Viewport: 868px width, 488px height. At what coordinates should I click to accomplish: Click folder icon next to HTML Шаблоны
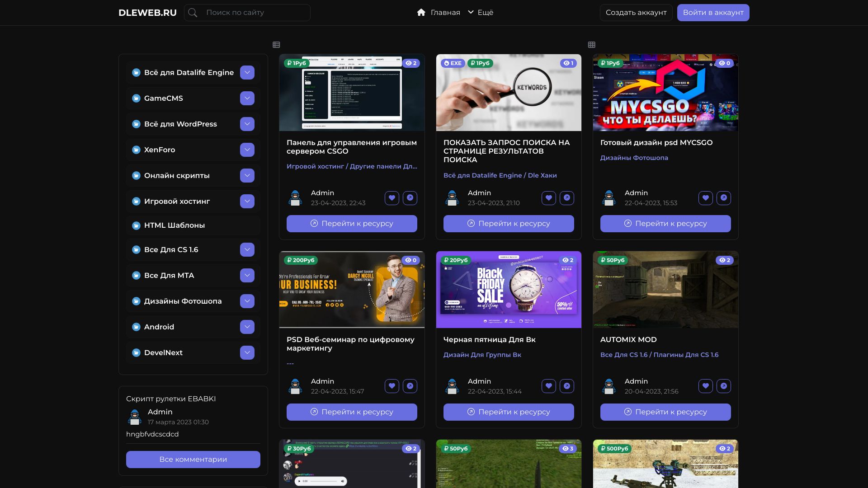(136, 225)
